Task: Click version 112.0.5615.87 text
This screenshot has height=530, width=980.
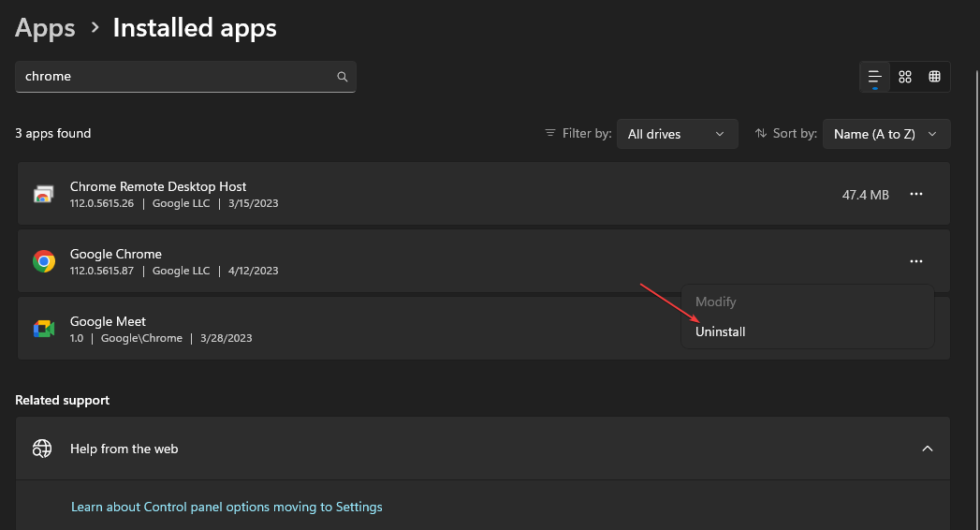Action: [102, 271]
